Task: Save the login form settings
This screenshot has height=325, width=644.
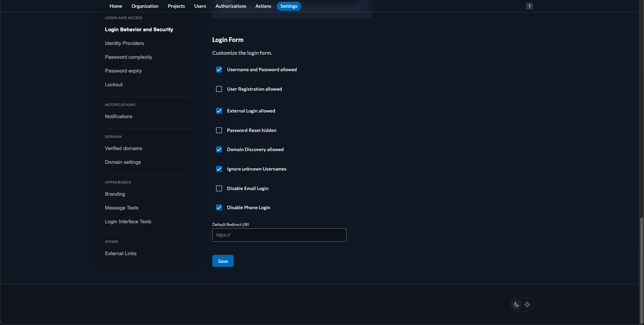Action: click(223, 261)
